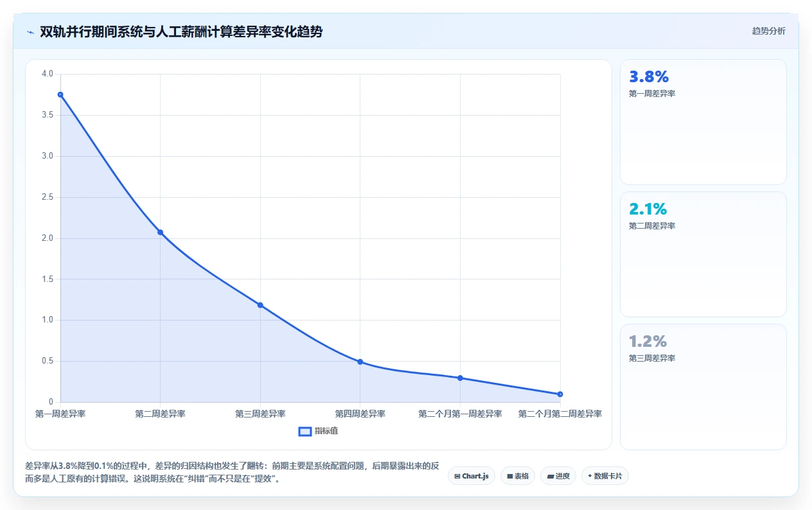Click the data point for 第二个月第一周差异率
This screenshot has height=510, width=812.
click(460, 378)
